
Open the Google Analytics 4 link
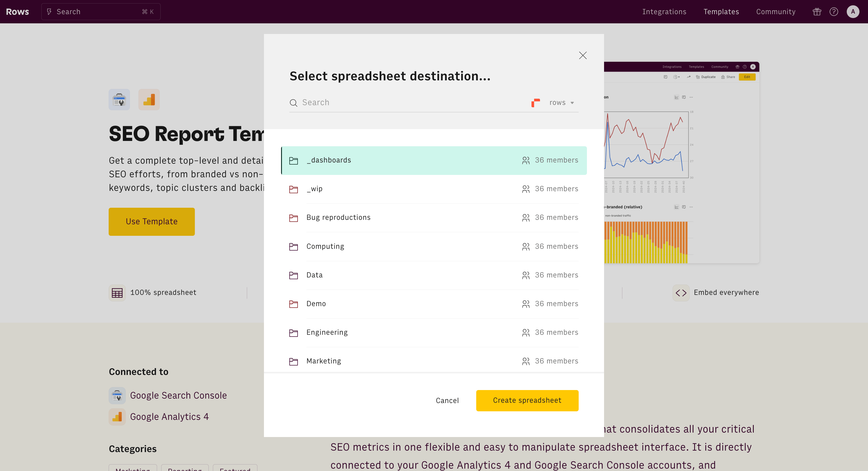[x=169, y=417]
